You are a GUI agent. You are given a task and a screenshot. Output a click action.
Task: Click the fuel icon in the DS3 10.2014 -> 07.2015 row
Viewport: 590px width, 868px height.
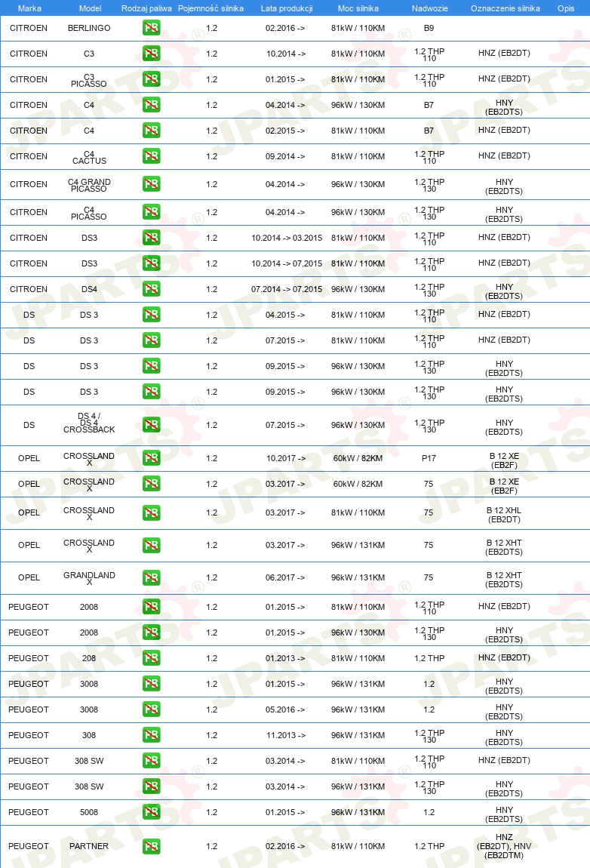pyautogui.click(x=151, y=263)
